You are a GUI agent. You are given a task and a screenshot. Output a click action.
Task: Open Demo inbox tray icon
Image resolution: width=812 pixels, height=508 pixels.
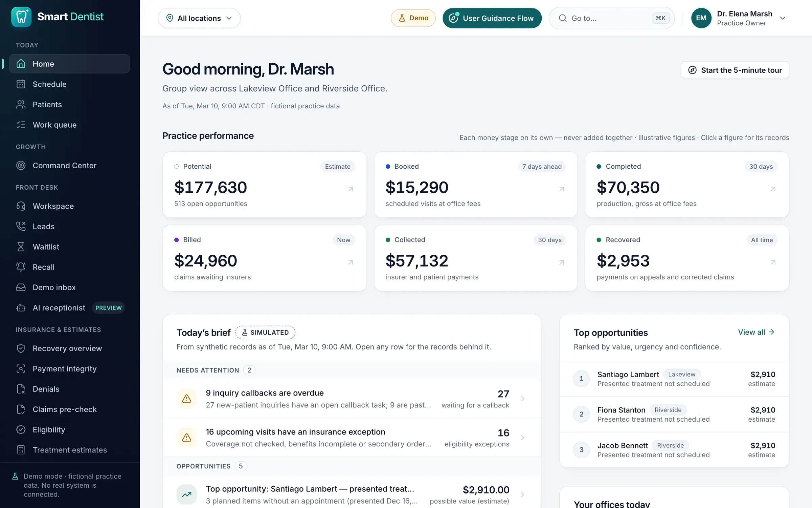(21, 287)
